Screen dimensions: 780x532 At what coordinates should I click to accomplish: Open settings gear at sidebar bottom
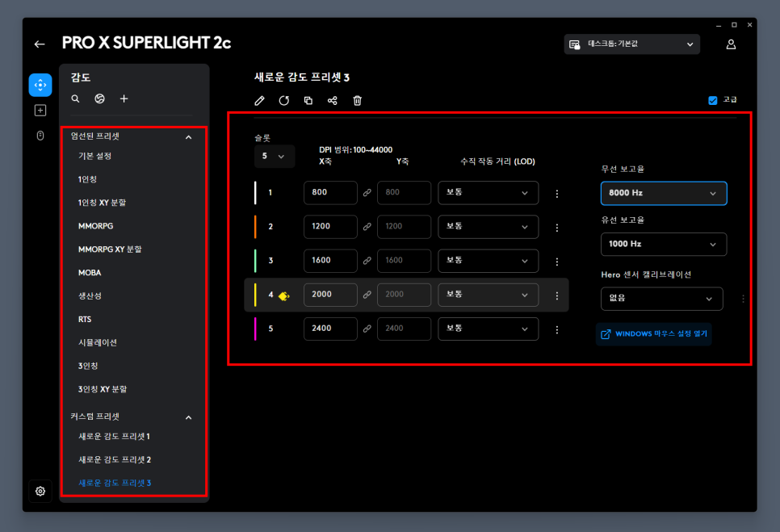click(x=40, y=491)
